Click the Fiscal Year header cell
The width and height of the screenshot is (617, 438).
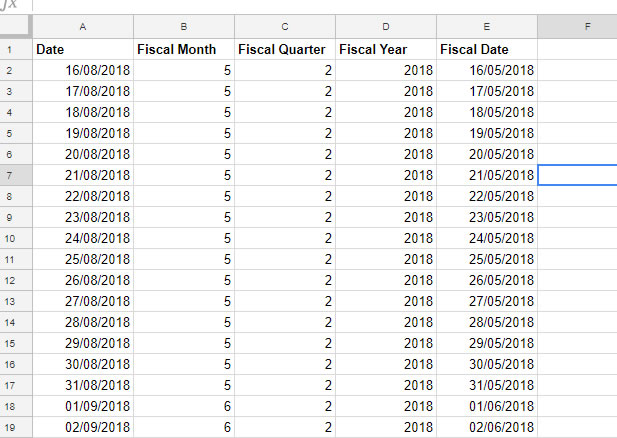(x=386, y=49)
